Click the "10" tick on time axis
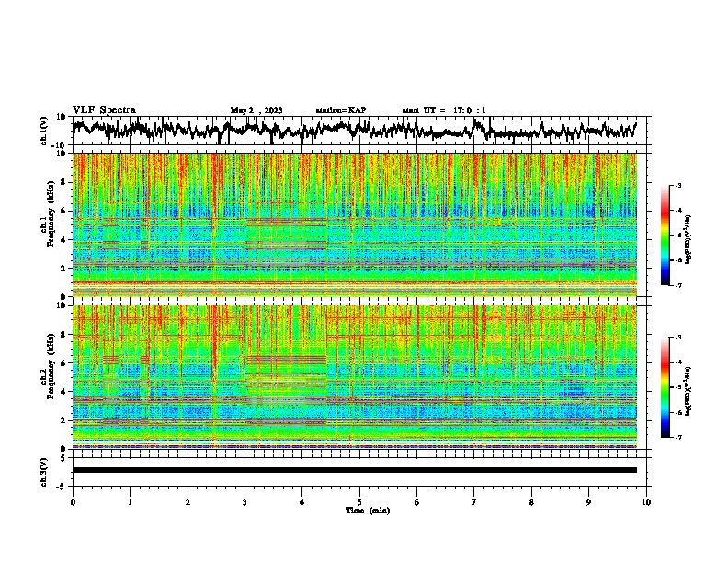The height and width of the screenshot is (563, 728). click(x=646, y=502)
